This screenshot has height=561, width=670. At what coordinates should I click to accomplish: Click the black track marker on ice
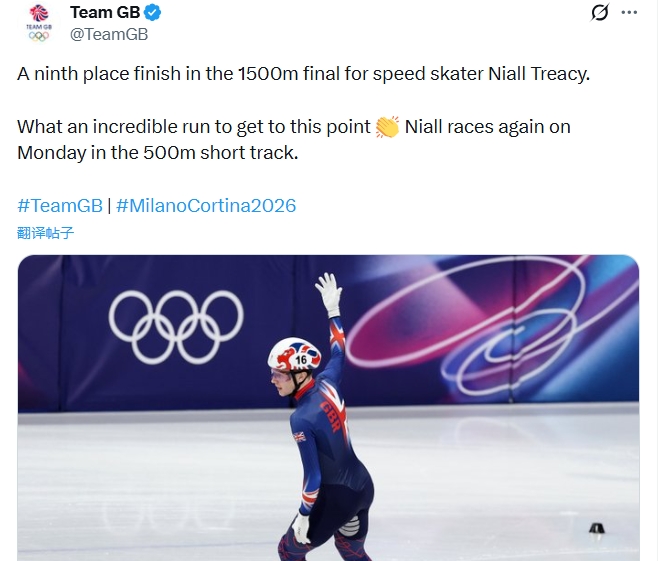click(597, 528)
